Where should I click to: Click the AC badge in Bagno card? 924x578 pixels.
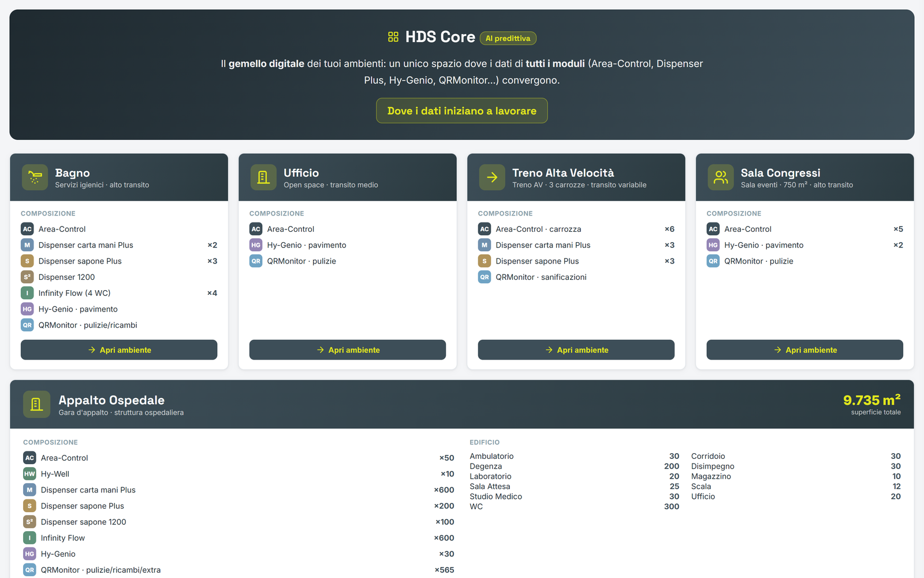click(27, 229)
